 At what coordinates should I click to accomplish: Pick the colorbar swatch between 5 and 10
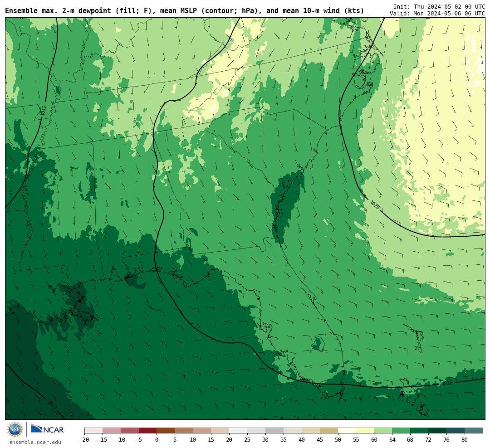[x=184, y=431]
